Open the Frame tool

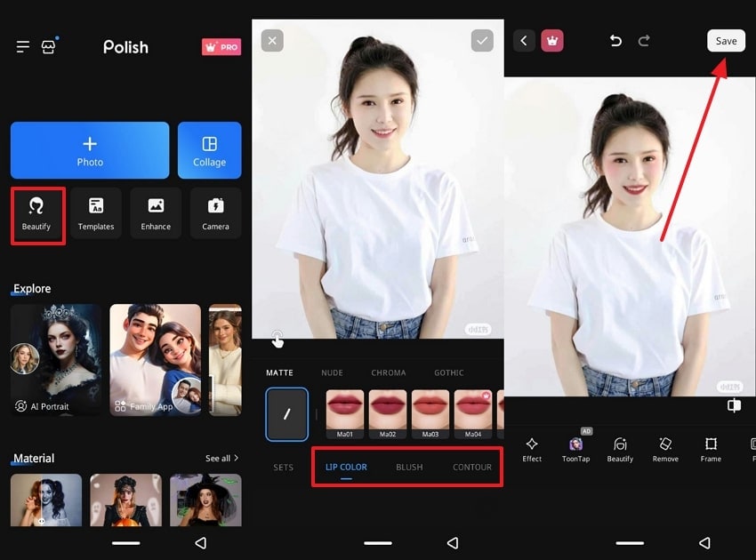click(x=711, y=449)
